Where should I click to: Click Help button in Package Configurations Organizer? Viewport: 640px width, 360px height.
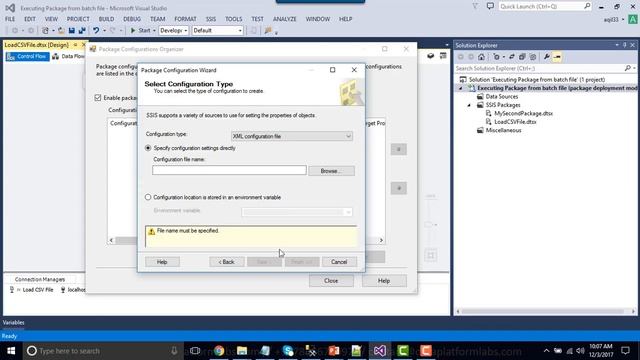[384, 281]
